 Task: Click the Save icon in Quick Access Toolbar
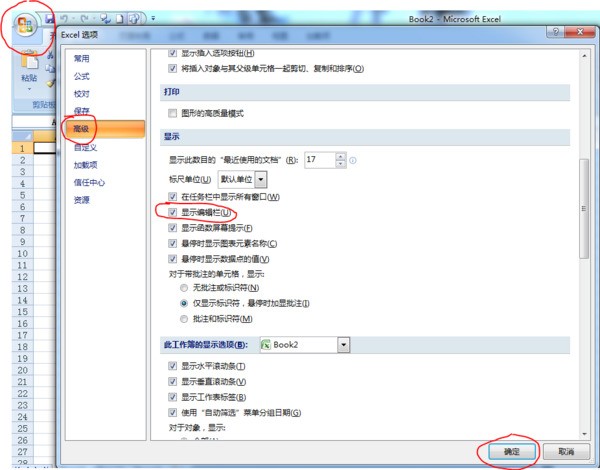pos(50,18)
